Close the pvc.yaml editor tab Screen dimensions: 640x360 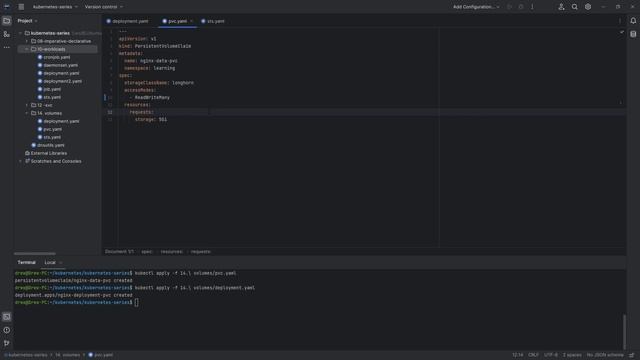191,21
